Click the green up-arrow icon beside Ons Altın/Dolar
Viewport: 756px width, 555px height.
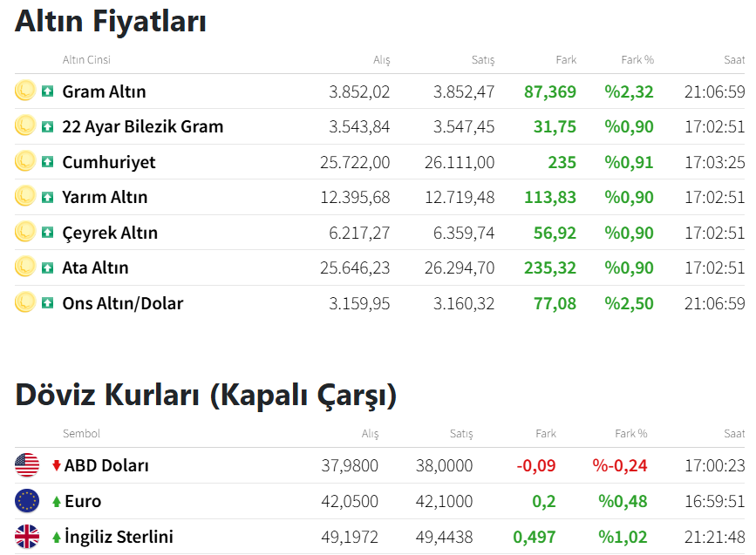click(x=48, y=303)
